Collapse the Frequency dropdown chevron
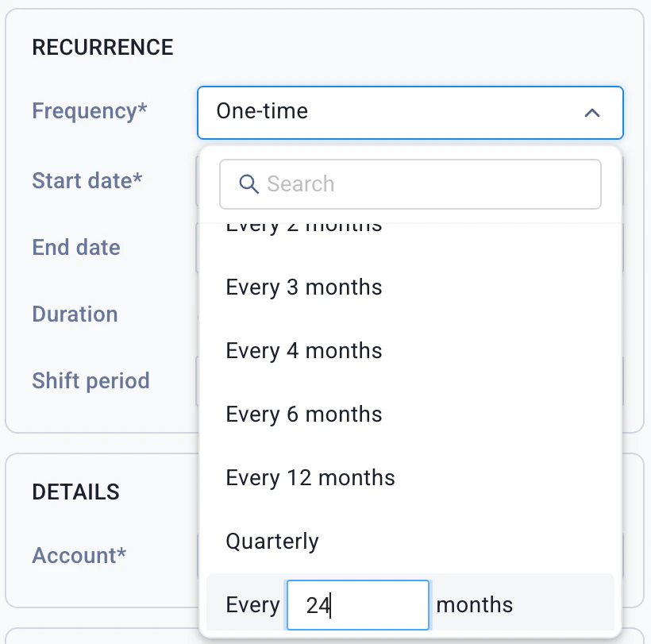 pyautogui.click(x=591, y=113)
